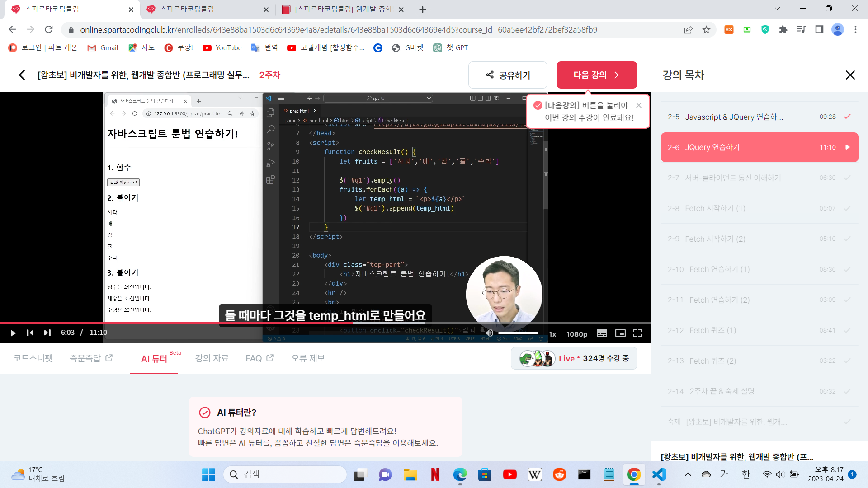Toggle video subtitles
Image resolution: width=868 pixels, height=488 pixels.
coord(602,333)
